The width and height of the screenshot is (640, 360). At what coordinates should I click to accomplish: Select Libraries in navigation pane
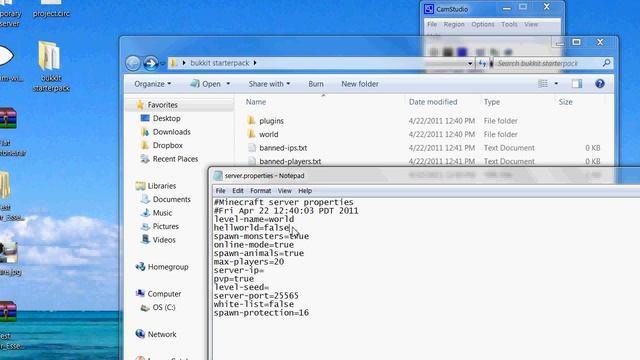pyautogui.click(x=162, y=186)
